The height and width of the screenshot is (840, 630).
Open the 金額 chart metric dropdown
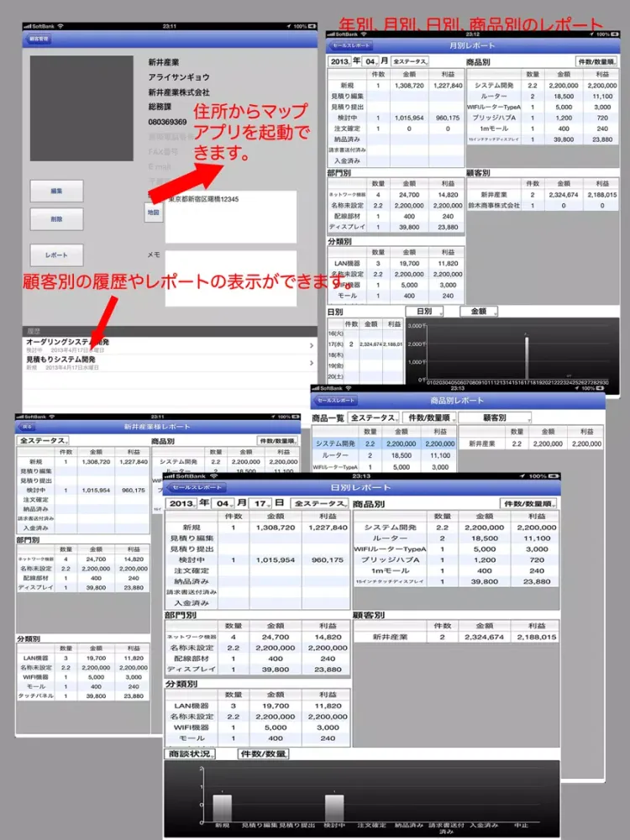pyautogui.click(x=479, y=312)
